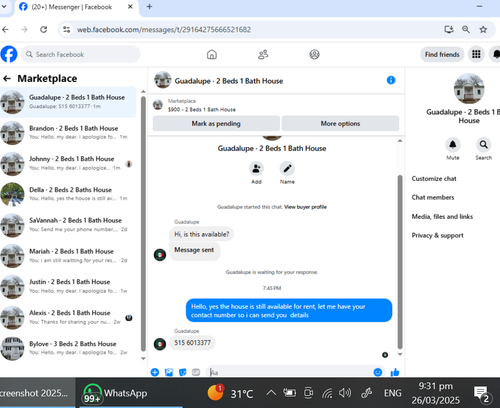
Task: Open Marketplace listing '$900 - 2 Beds 1 Bath House'
Action: point(201,110)
